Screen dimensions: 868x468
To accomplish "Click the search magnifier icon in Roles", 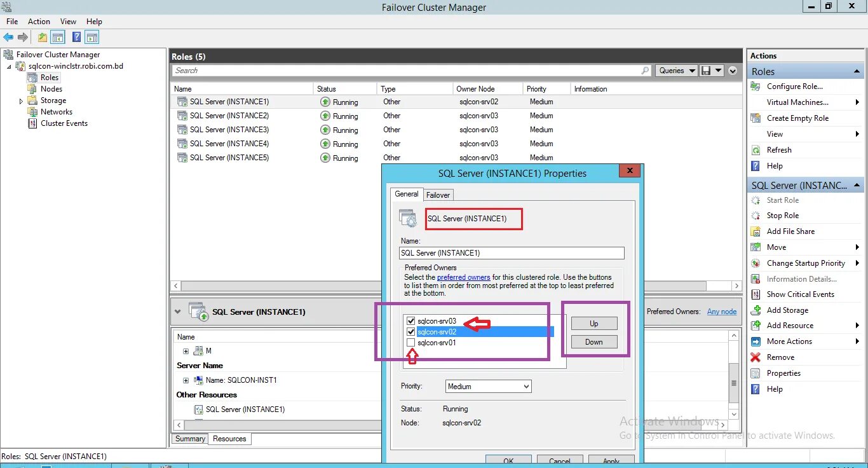I will [646, 71].
